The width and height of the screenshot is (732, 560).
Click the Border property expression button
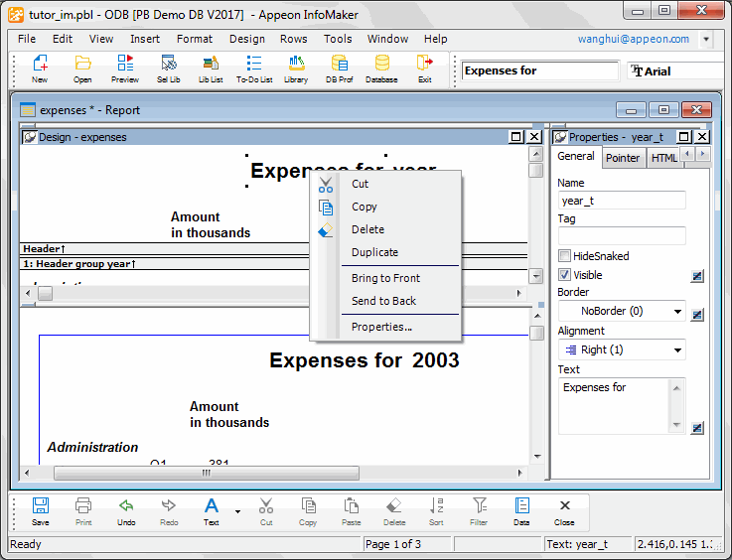(697, 315)
